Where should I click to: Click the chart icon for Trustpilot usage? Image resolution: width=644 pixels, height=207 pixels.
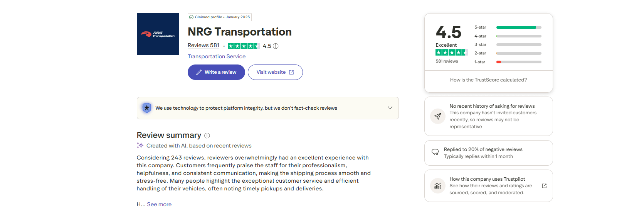[438, 186]
